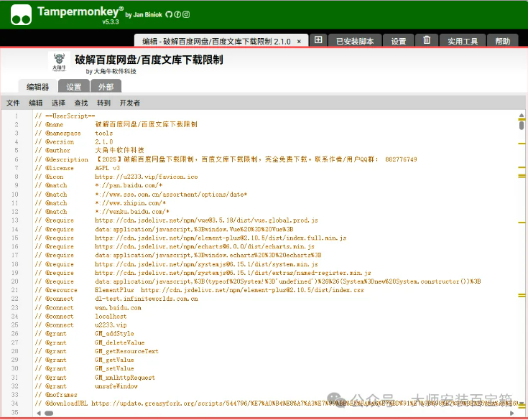
Task: Click the Tampermonkey logo icon
Action: 21,14
